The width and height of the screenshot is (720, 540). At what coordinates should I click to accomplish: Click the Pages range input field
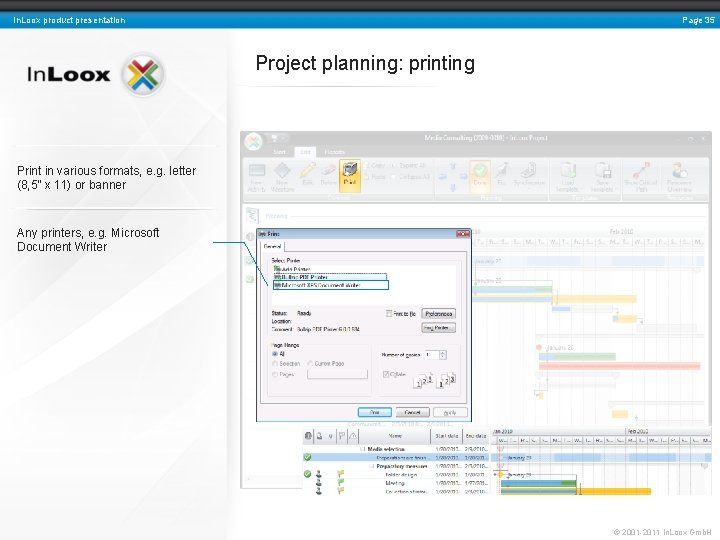point(338,375)
